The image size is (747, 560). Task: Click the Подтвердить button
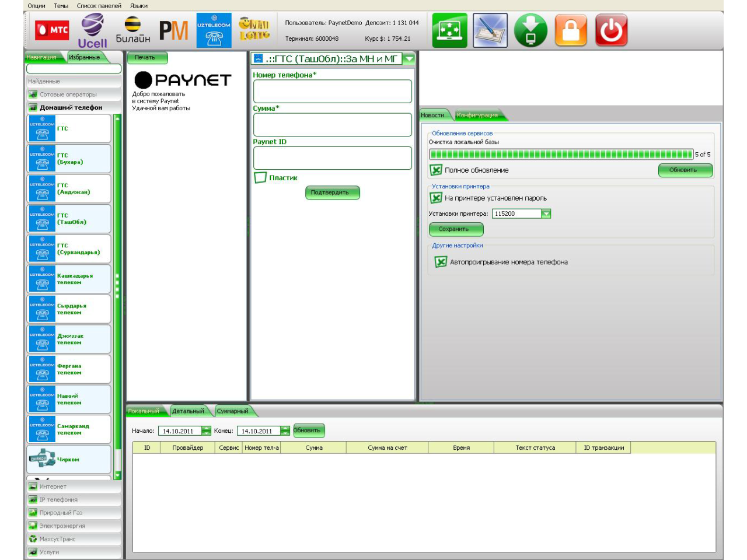pos(333,192)
